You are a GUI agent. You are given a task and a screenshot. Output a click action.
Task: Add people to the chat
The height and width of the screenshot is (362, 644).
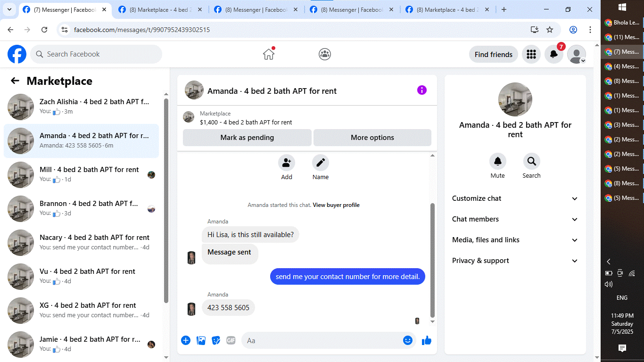click(287, 163)
